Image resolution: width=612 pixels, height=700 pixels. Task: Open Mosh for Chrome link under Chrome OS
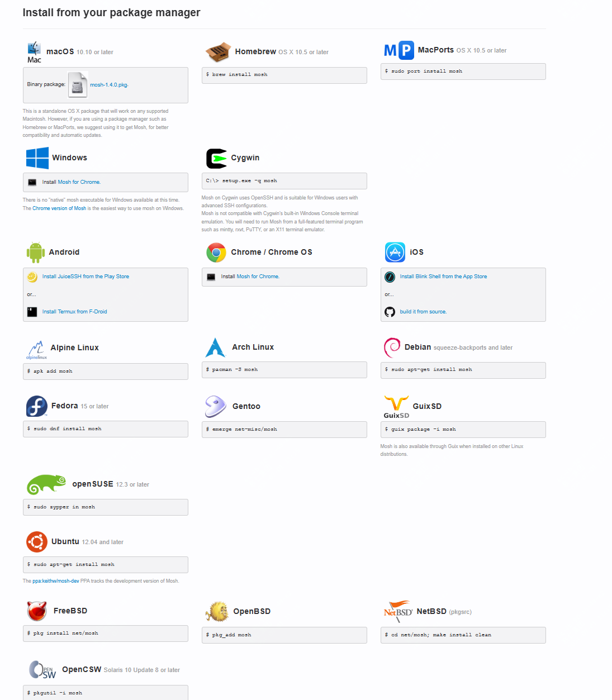click(258, 277)
